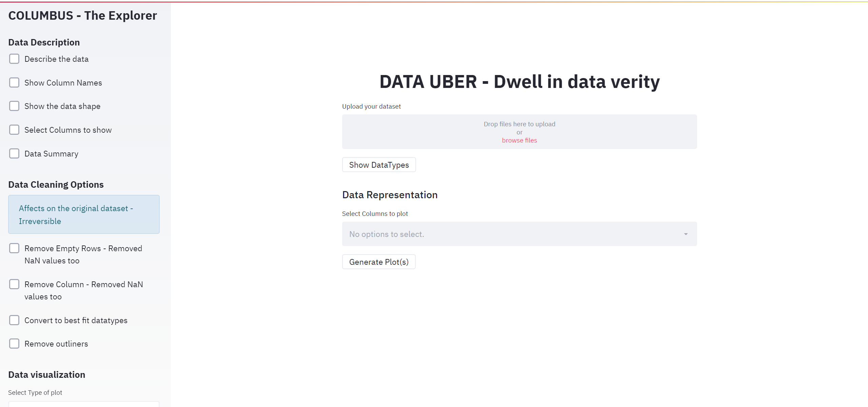Open the Select Columns to plot dropdown

coord(519,234)
